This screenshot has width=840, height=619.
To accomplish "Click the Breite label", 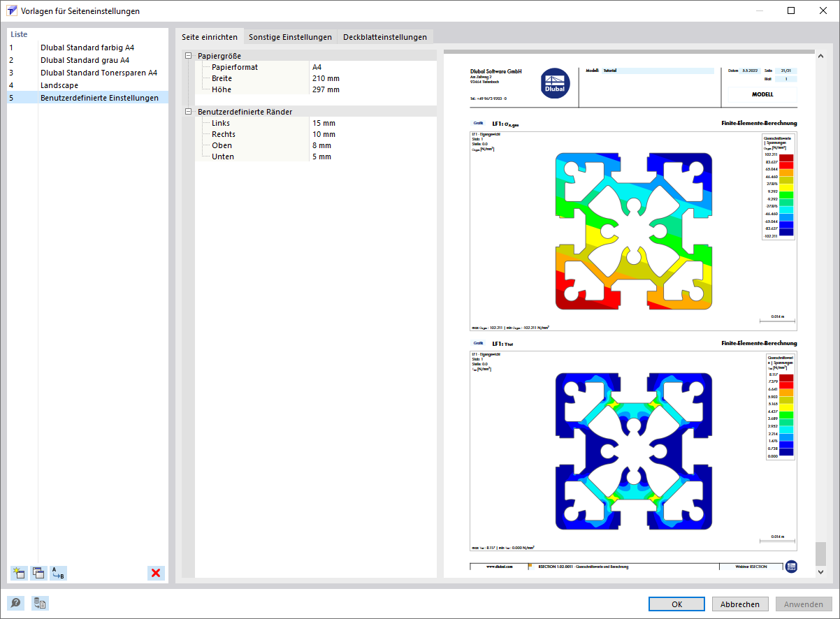I will click(222, 78).
